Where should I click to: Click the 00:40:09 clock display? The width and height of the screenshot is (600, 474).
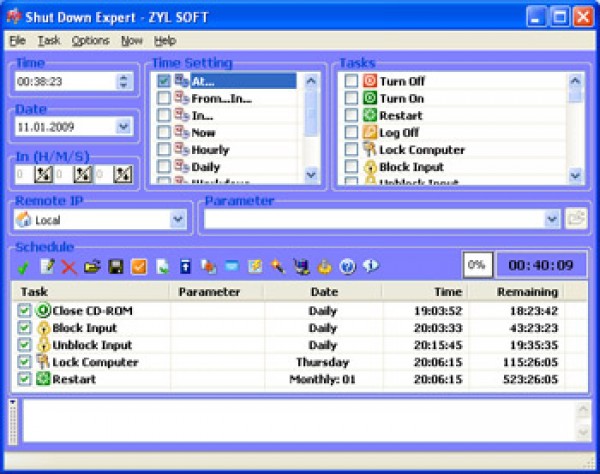point(541,265)
